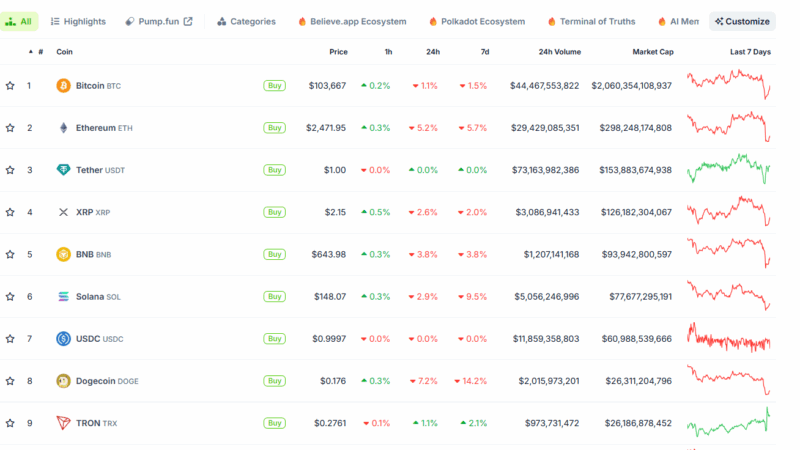Sort by the 1h column header
Viewport: 800px width, 450px height.
tap(388, 52)
